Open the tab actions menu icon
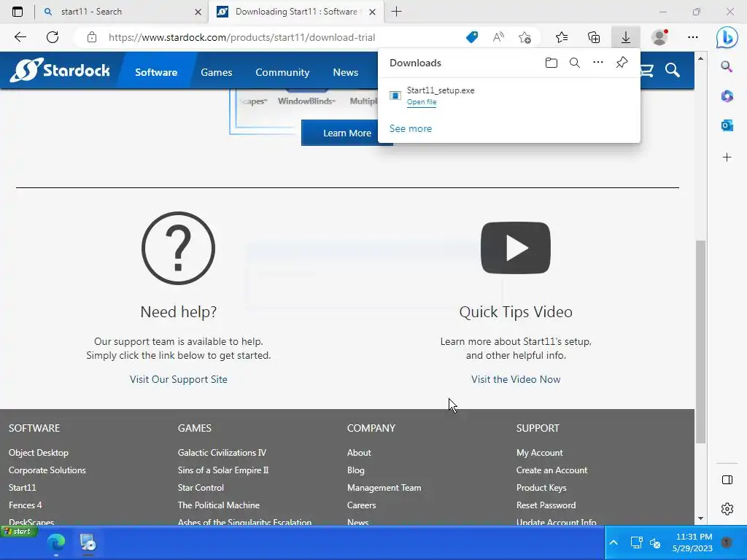This screenshot has width=747, height=560. click(x=18, y=12)
